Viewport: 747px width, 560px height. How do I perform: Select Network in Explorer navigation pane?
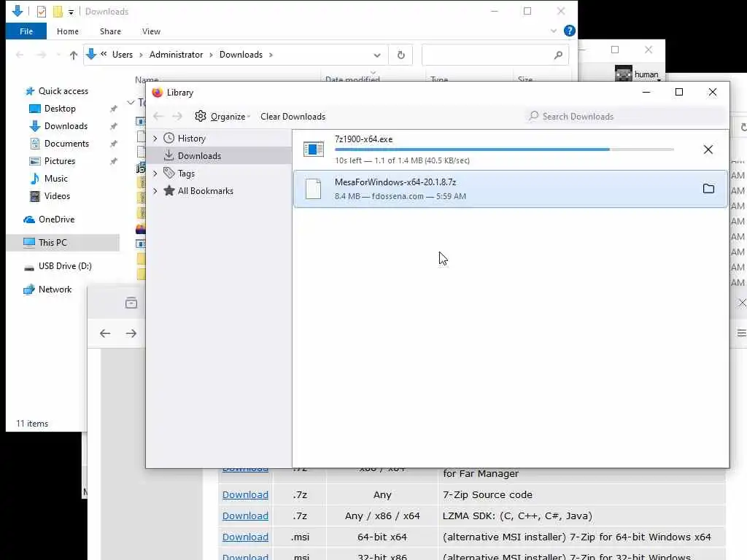55,289
